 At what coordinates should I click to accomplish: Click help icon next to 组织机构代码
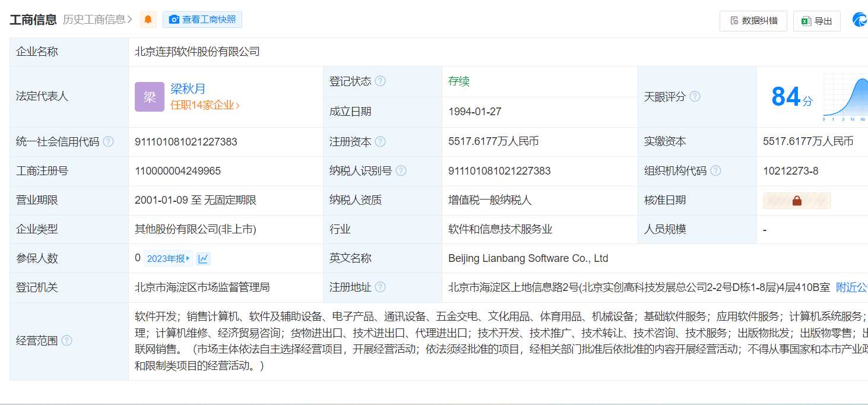(x=715, y=171)
